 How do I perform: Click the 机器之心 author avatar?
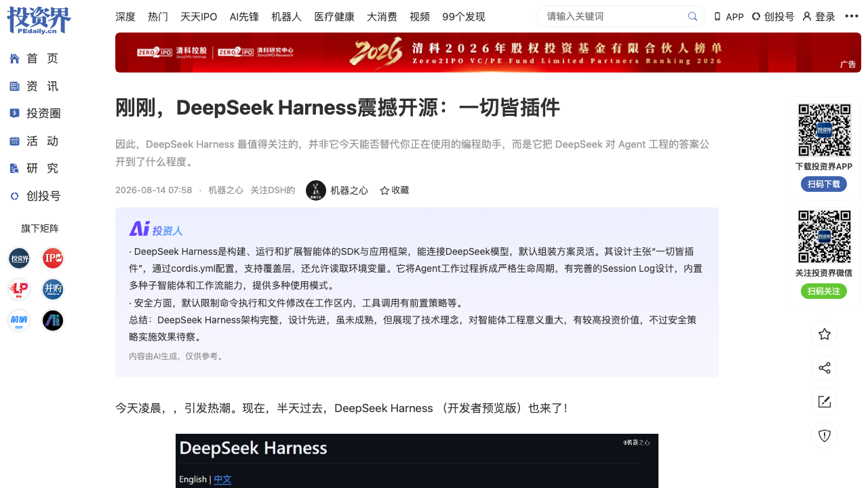(316, 190)
